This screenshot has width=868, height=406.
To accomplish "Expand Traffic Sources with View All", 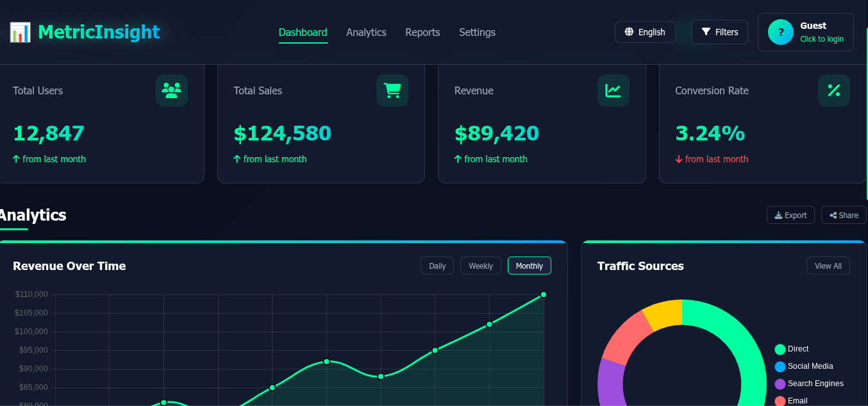I will tap(828, 265).
